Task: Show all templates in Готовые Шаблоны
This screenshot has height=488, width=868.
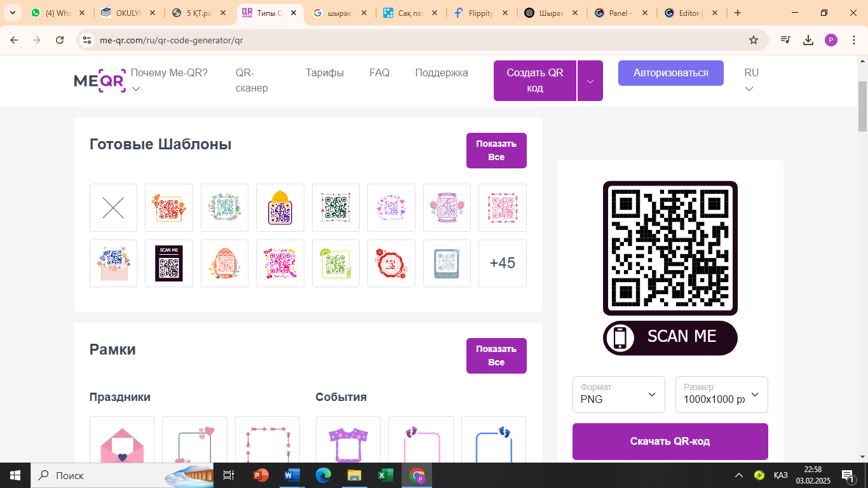Action: [x=496, y=151]
